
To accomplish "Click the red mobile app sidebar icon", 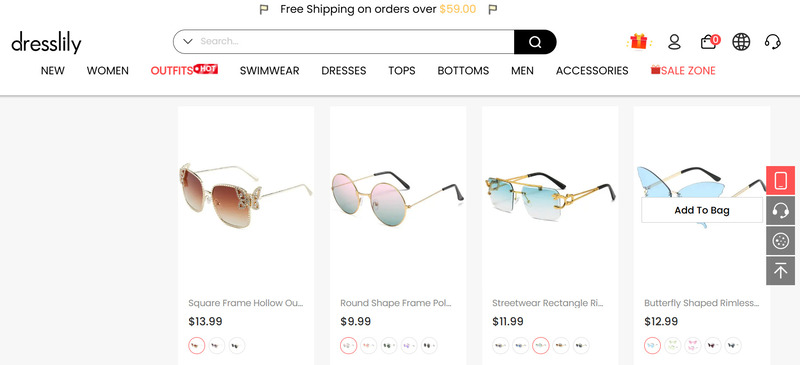I will [x=781, y=181].
